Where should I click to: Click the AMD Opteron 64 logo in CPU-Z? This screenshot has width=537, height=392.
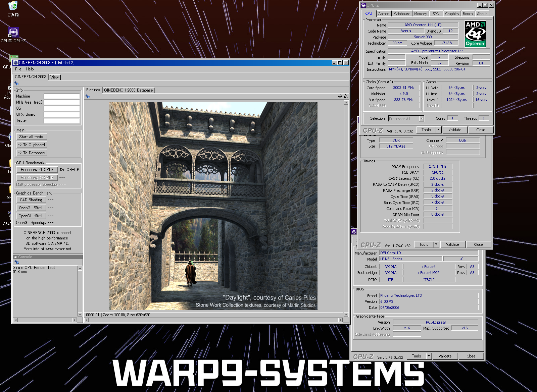pos(475,34)
